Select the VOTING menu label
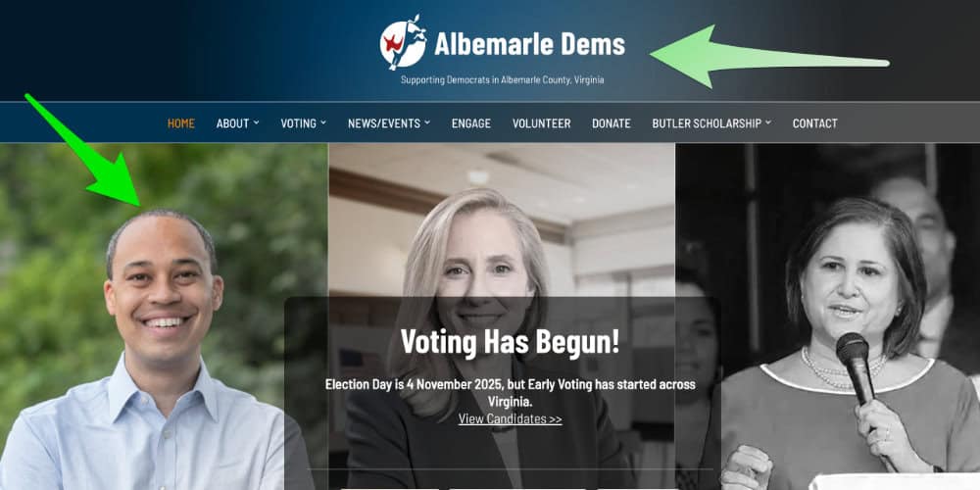 (x=298, y=123)
